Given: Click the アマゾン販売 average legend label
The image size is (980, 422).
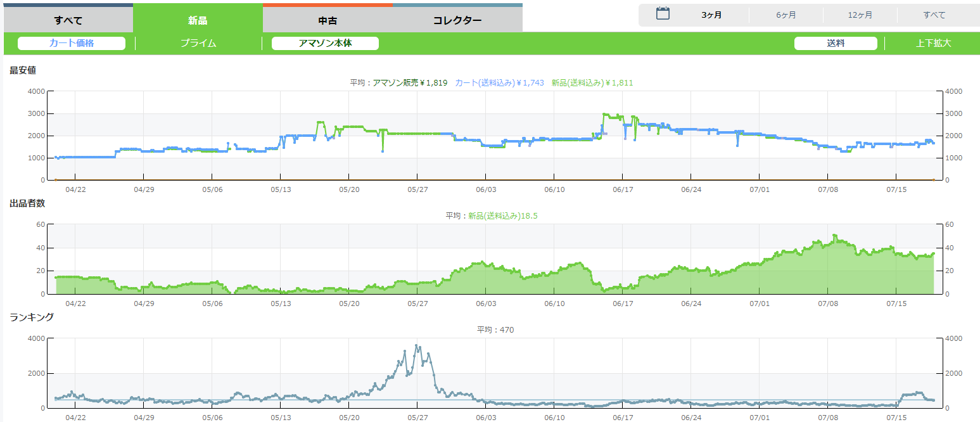Looking at the screenshot, I should coord(410,83).
